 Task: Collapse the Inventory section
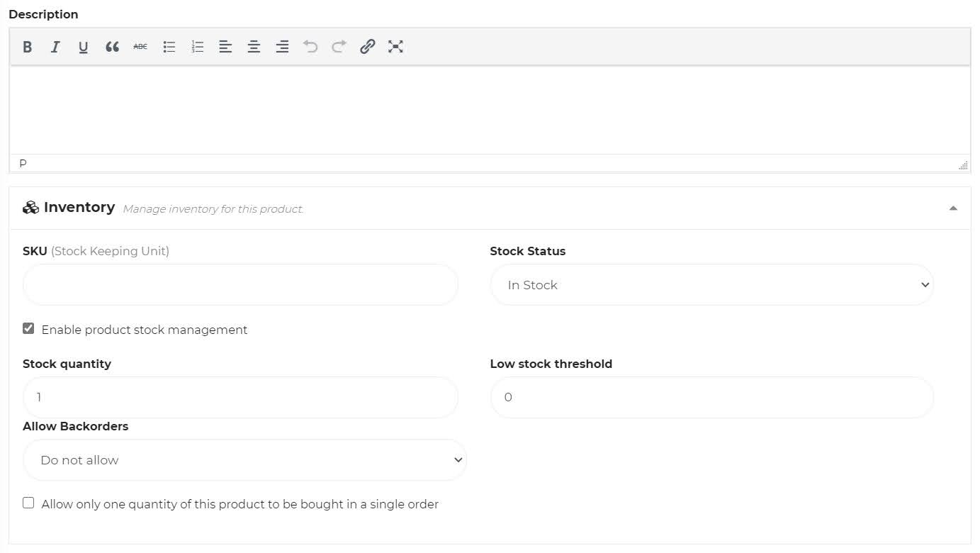pyautogui.click(x=953, y=208)
